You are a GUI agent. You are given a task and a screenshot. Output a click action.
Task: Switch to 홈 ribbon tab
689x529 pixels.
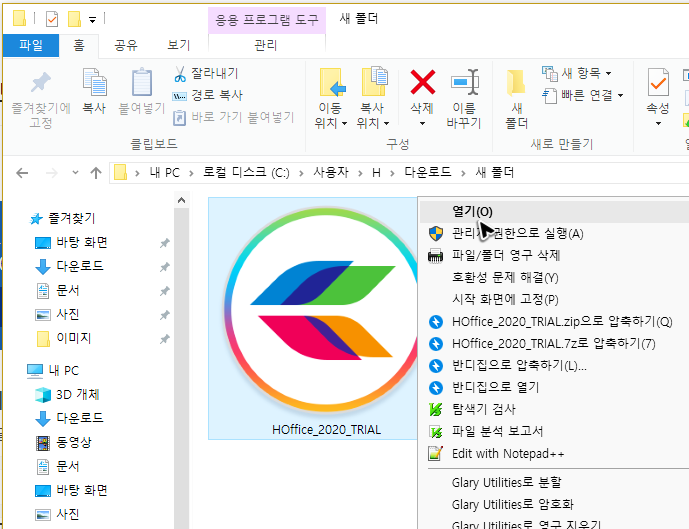[x=79, y=45]
